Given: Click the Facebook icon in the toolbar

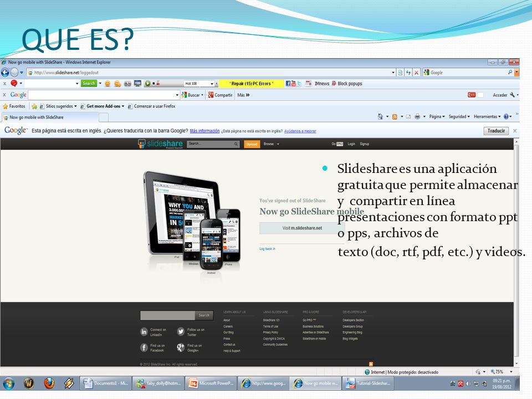Looking at the screenshot, I should coord(288,84).
